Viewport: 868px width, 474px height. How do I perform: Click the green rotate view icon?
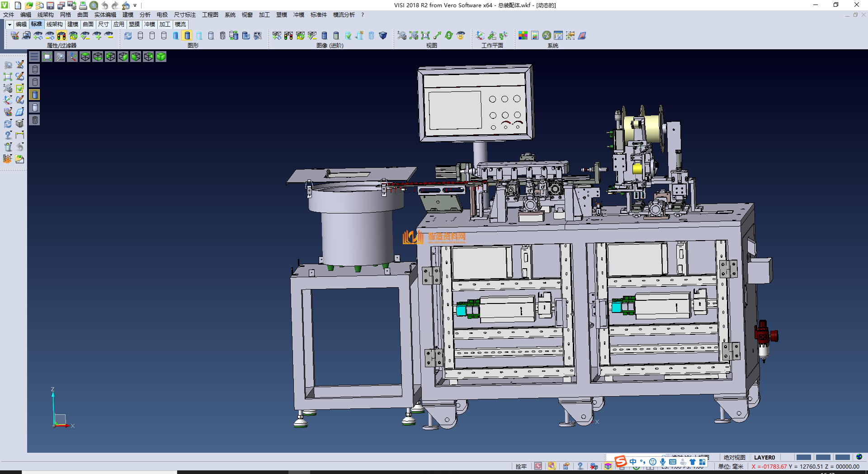(449, 36)
